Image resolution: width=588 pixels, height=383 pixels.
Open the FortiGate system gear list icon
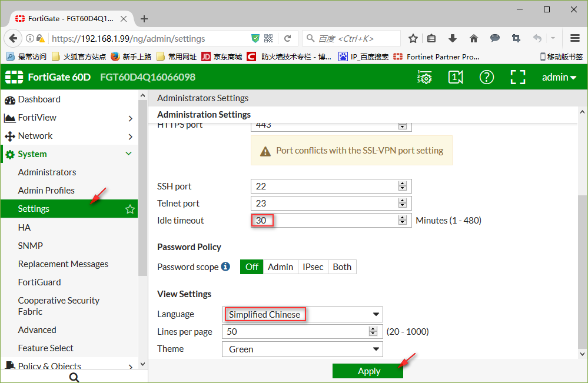[424, 77]
